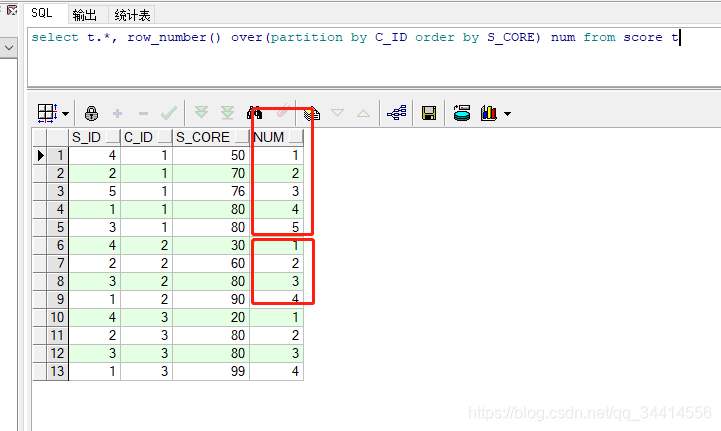
Task: Switch to the 输出 tab
Action: tap(85, 15)
